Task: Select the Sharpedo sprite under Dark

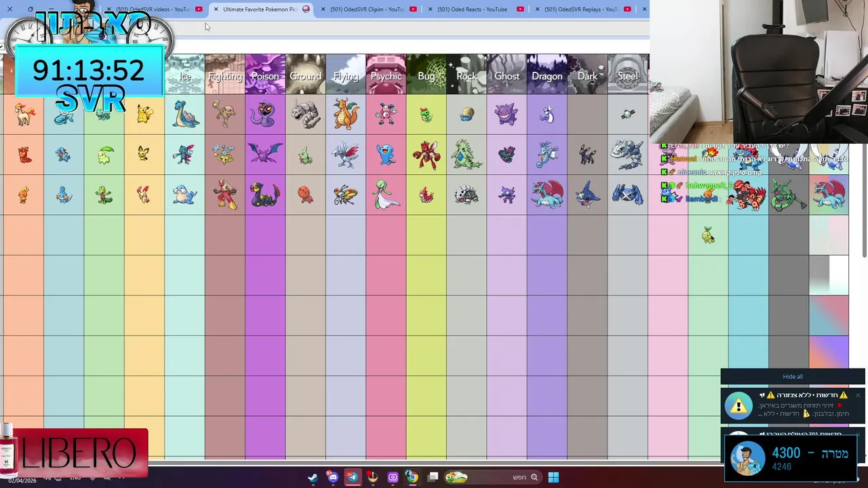Action: pyautogui.click(x=587, y=195)
